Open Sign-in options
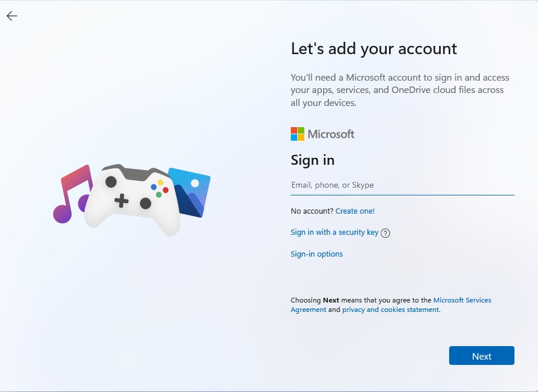This screenshot has width=538, height=392. [316, 254]
